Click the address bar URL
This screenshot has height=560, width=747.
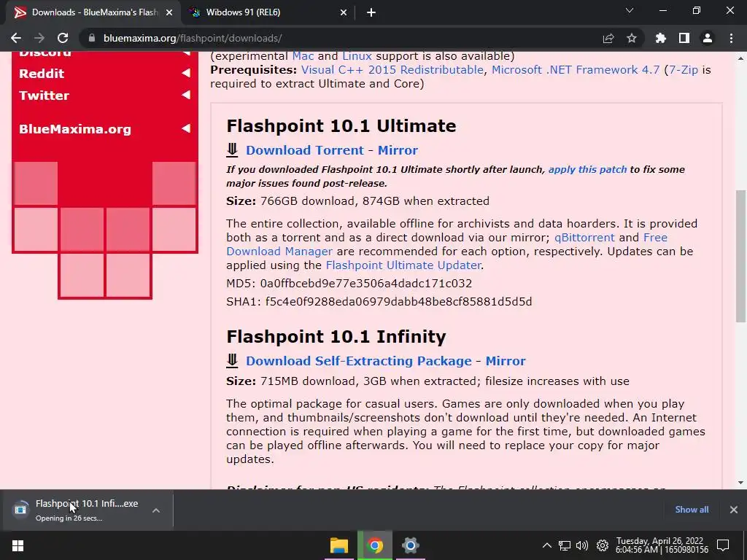(193, 38)
